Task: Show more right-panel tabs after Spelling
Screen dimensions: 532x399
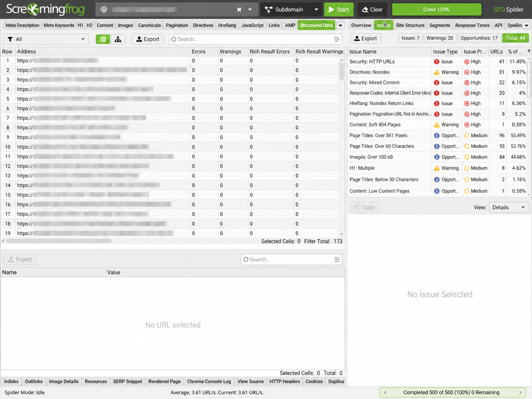Action: coord(526,25)
